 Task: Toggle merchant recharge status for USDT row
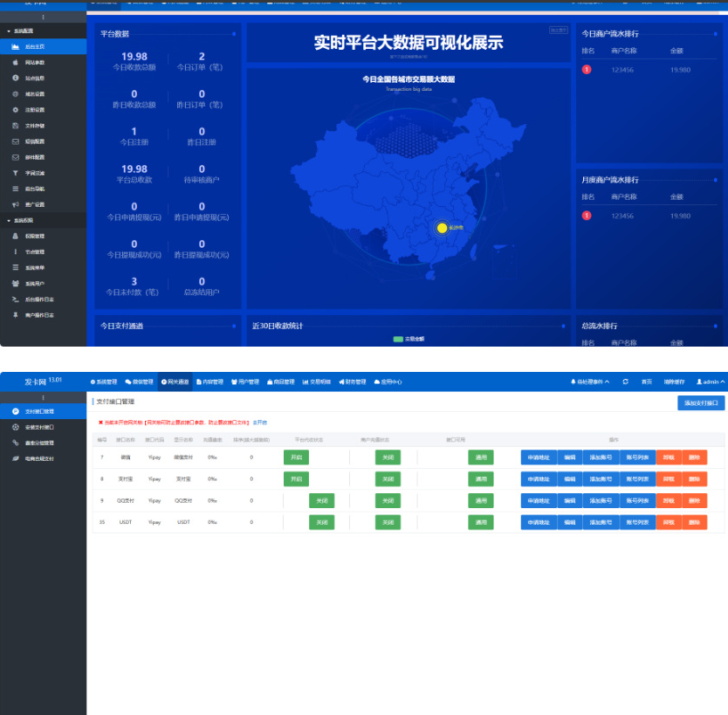[388, 522]
